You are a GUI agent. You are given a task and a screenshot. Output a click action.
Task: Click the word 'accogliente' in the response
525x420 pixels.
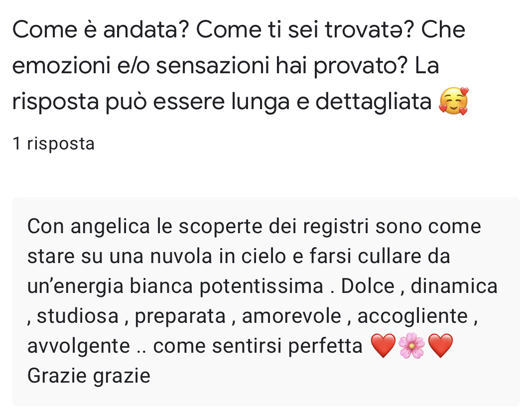(x=412, y=317)
